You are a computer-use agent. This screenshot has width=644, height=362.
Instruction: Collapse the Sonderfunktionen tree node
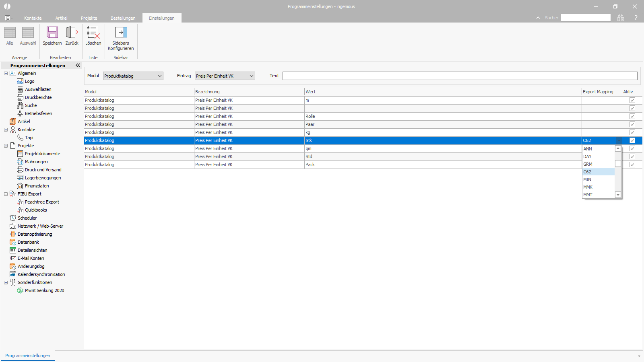pyautogui.click(x=6, y=282)
